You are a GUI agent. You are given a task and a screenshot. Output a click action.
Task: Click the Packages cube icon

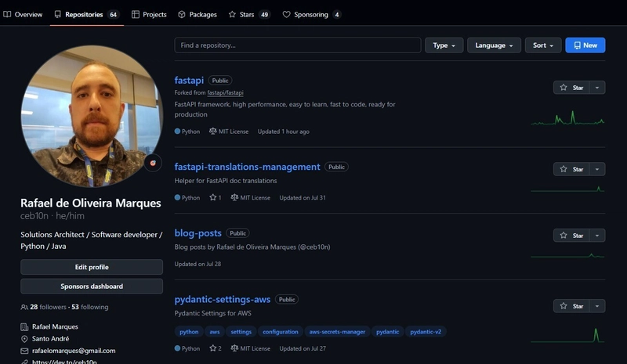pyautogui.click(x=182, y=14)
